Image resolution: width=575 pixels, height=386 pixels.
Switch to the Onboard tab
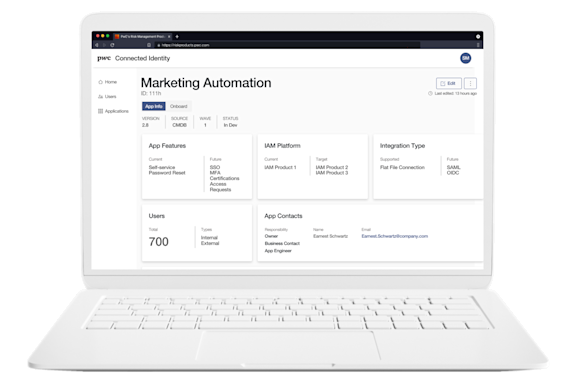(x=179, y=106)
